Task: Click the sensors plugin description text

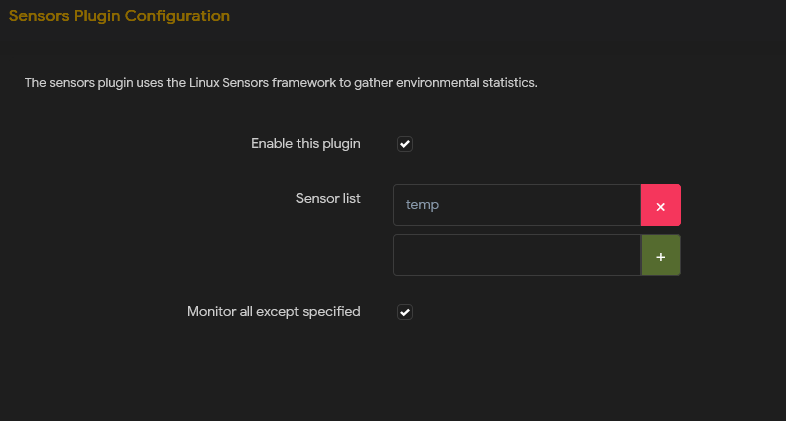Action: pos(281,83)
